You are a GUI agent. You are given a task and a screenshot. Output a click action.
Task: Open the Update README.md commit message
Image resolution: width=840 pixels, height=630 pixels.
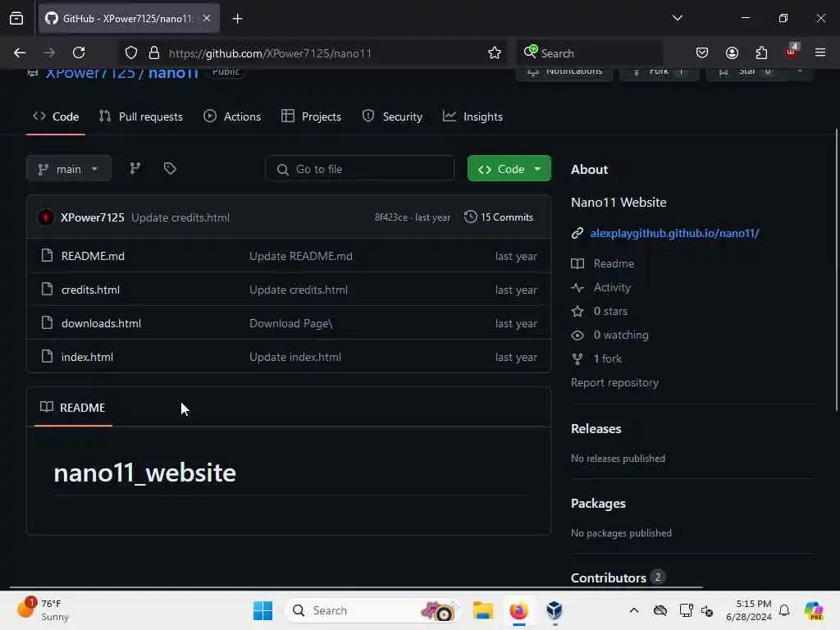[301, 256]
